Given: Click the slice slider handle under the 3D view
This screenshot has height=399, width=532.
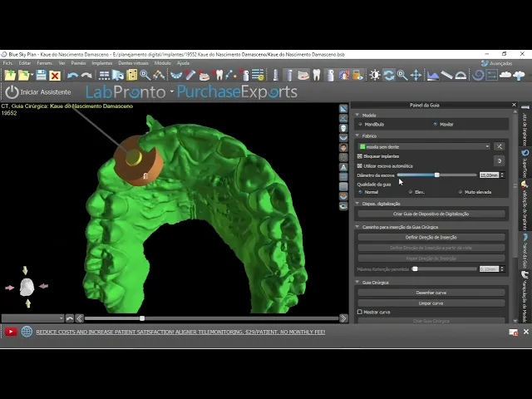Looking at the screenshot, I should coord(142,318).
